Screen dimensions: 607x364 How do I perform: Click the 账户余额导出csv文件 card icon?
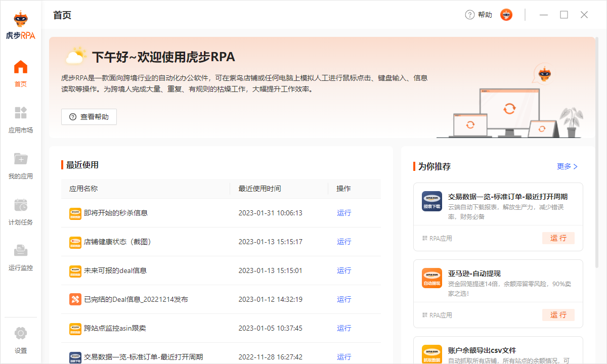432,354
